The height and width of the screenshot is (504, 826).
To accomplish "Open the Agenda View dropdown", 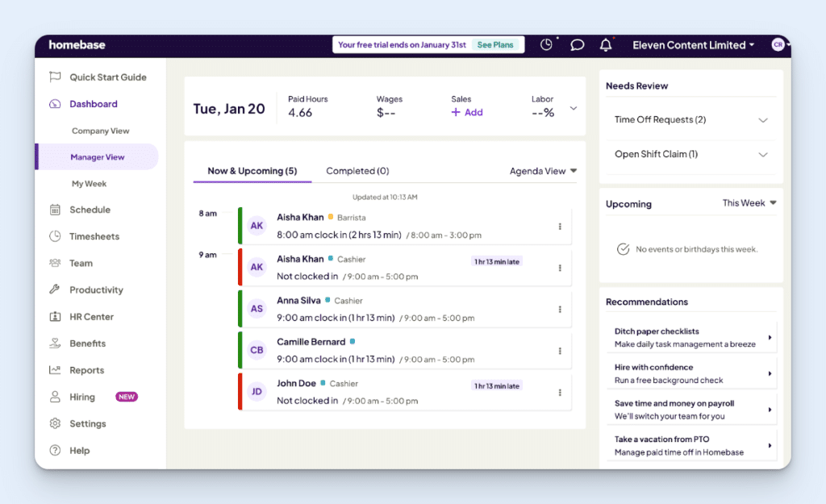I will (x=543, y=171).
